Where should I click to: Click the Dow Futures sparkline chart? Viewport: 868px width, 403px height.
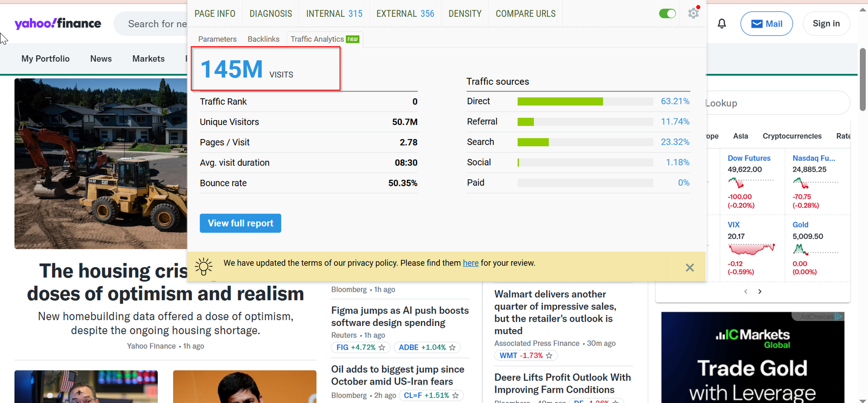751,182
